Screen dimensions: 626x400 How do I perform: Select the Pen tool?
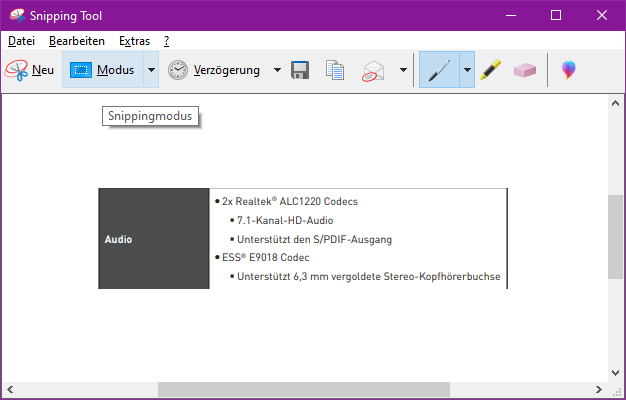[439, 70]
